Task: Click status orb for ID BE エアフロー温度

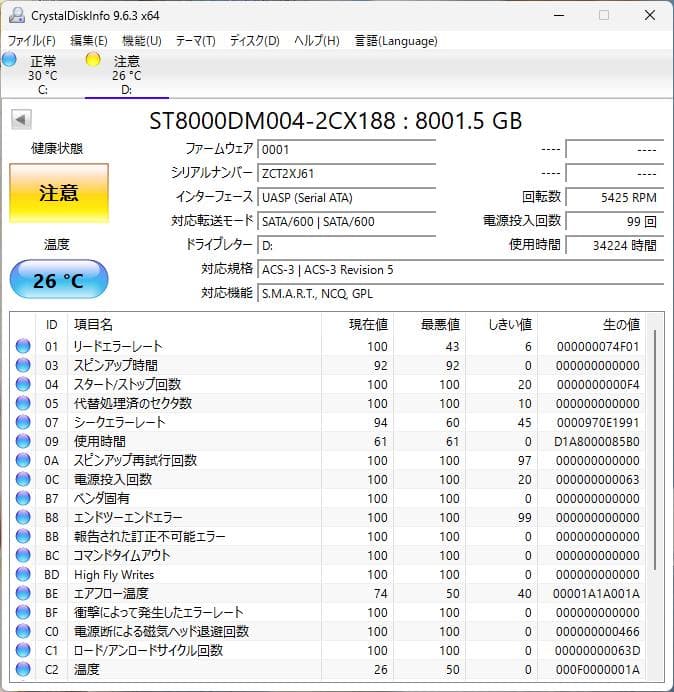Action: [x=23, y=593]
